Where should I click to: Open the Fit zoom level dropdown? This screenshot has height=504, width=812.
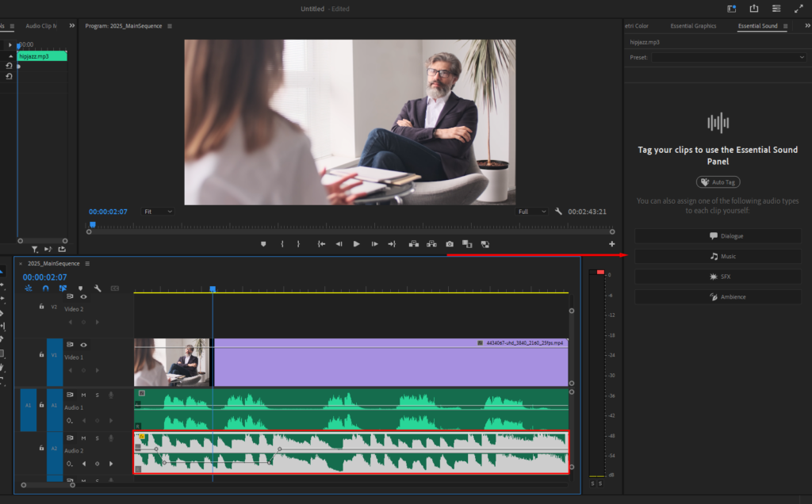[158, 212]
